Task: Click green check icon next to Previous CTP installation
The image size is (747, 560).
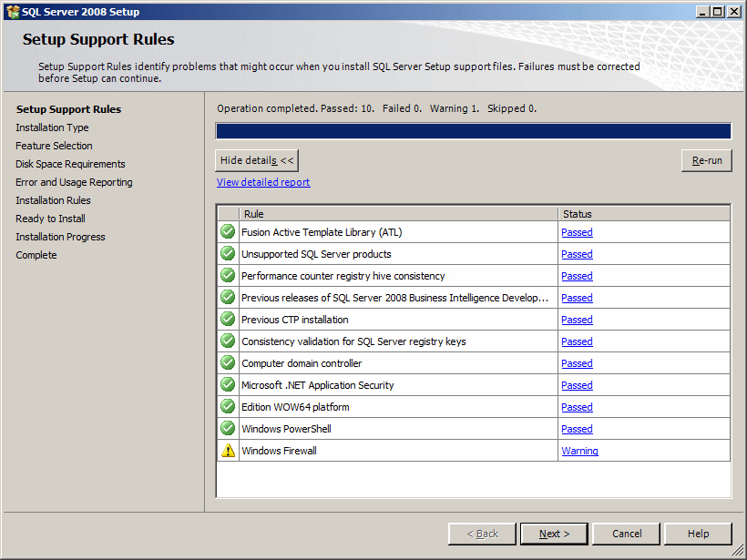Action: point(228,320)
